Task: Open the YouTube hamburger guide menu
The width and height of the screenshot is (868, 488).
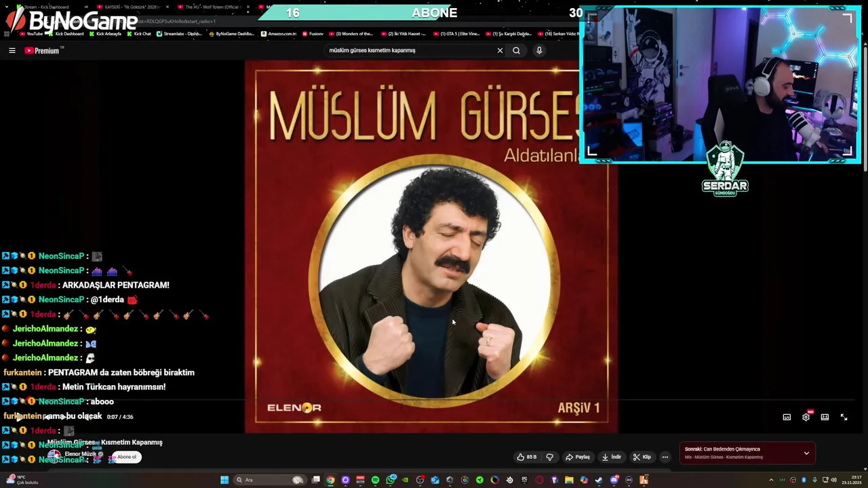Action: (x=12, y=50)
